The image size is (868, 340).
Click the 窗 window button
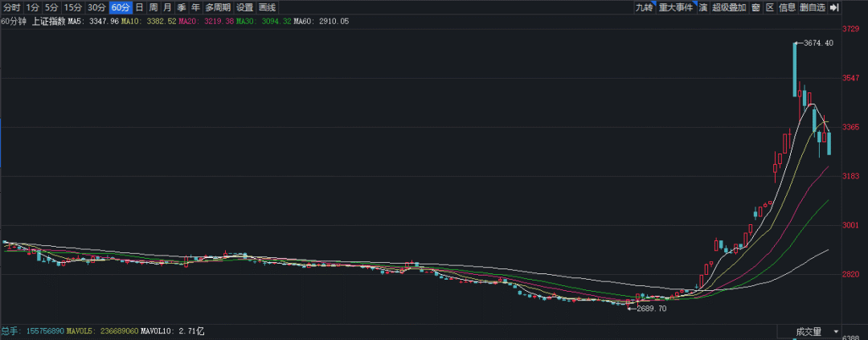pyautogui.click(x=755, y=7)
